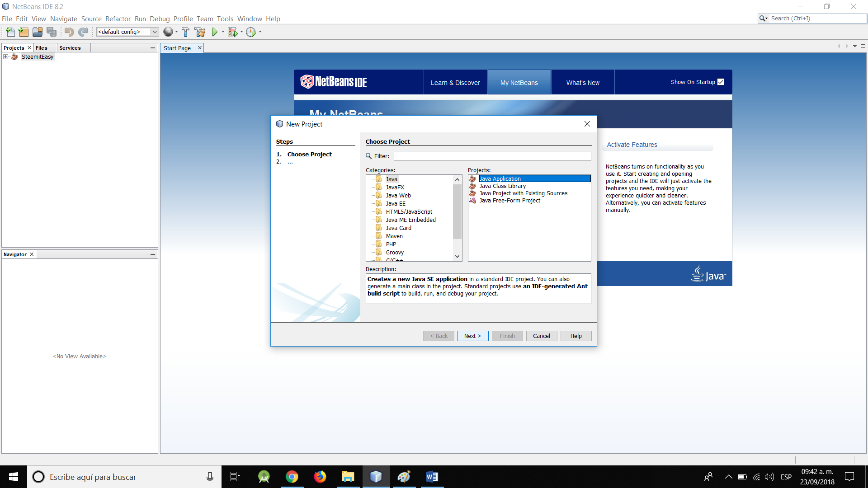Open Word from the taskbar
The width and height of the screenshot is (868, 488).
point(432,477)
